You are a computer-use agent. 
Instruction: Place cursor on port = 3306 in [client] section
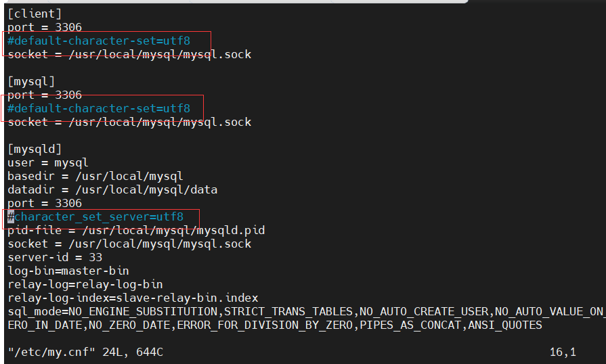tap(45, 28)
